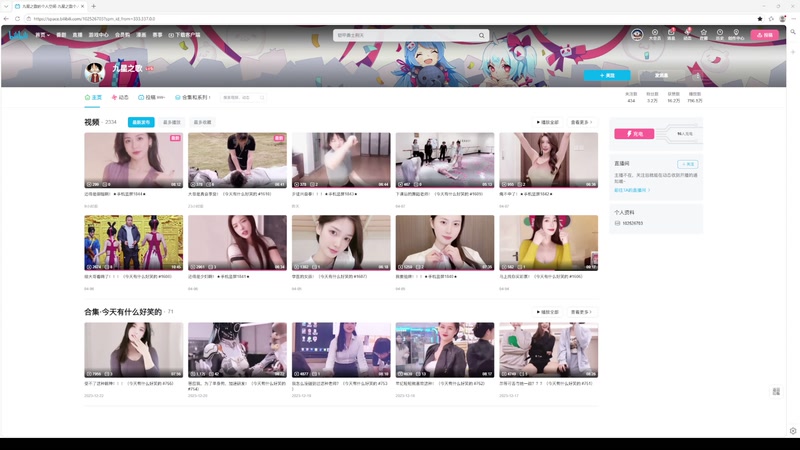Switch to the 动态 tab
The image size is (800, 450).
click(x=119, y=98)
